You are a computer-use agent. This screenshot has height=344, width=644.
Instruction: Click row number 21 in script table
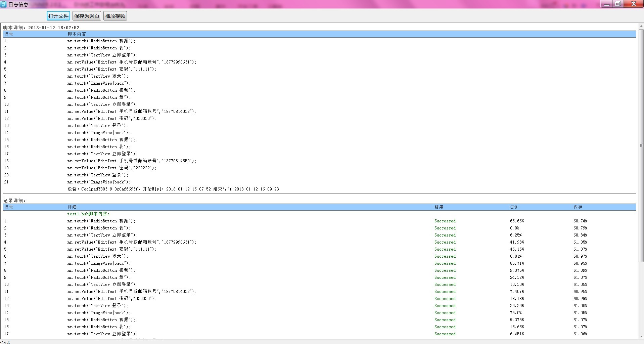[6, 182]
